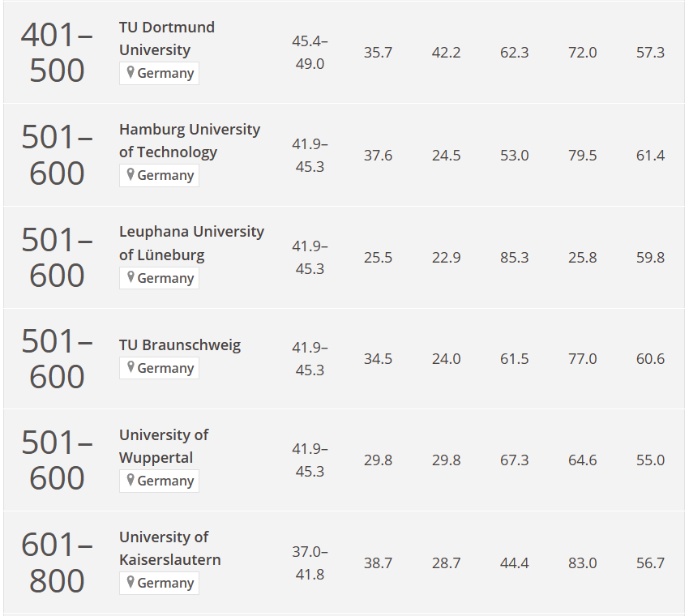Click Germany tag for University of Kaiserslautern

pyautogui.click(x=159, y=583)
